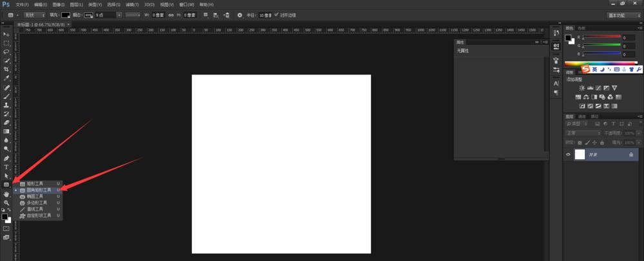Choose Line tool from flyout menu
This screenshot has height=261, width=644.
pos(38,209)
